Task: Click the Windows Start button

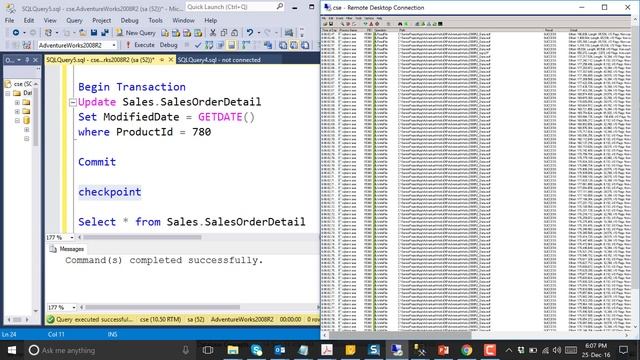Action: (11, 350)
